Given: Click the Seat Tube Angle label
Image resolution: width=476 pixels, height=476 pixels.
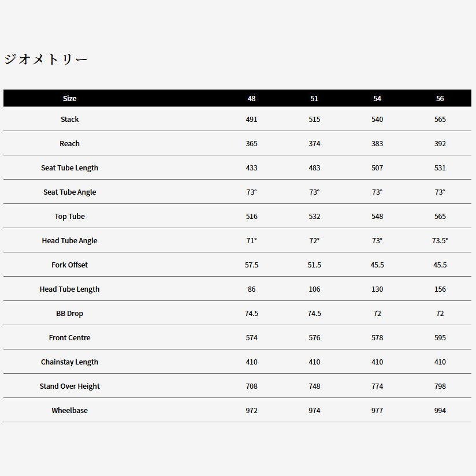Looking at the screenshot, I should (x=69, y=192).
